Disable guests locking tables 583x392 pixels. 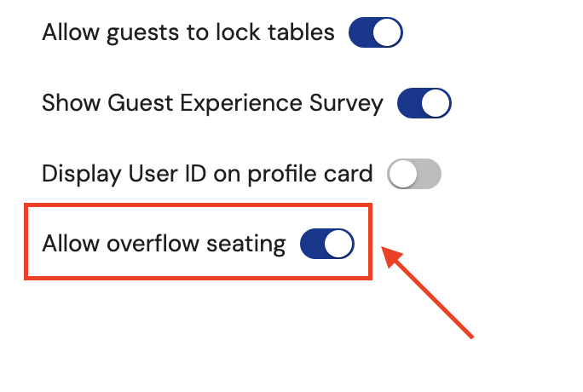click(375, 34)
